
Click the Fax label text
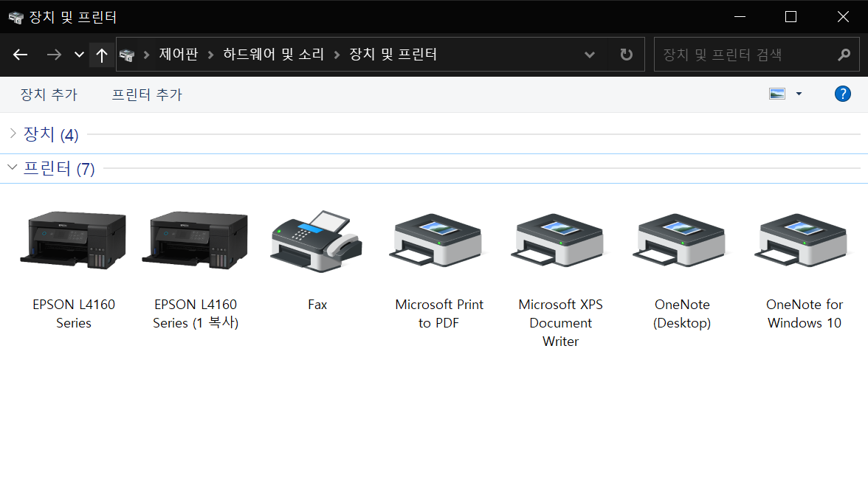pyautogui.click(x=317, y=305)
